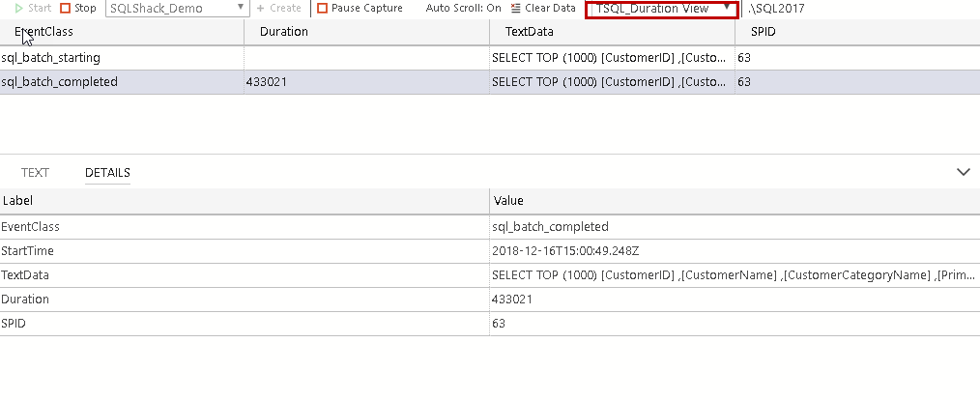Switch to the DETAILS tab
The image size is (980, 400).
(x=107, y=173)
